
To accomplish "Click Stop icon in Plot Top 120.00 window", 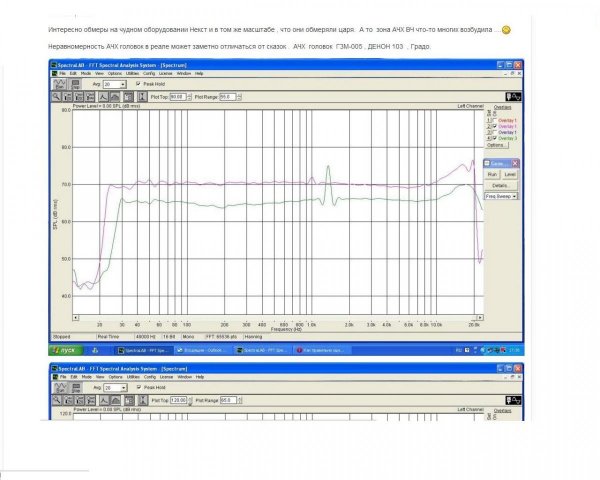I will point(76,388).
